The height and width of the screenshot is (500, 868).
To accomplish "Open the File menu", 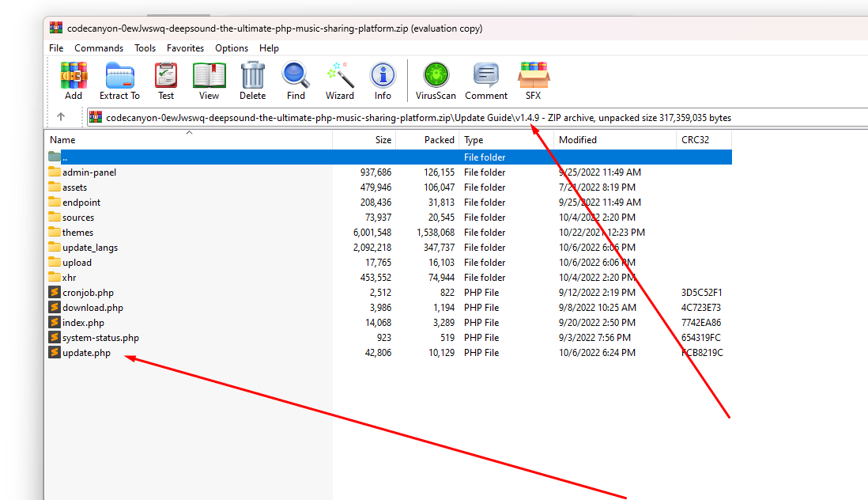I will click(x=56, y=48).
